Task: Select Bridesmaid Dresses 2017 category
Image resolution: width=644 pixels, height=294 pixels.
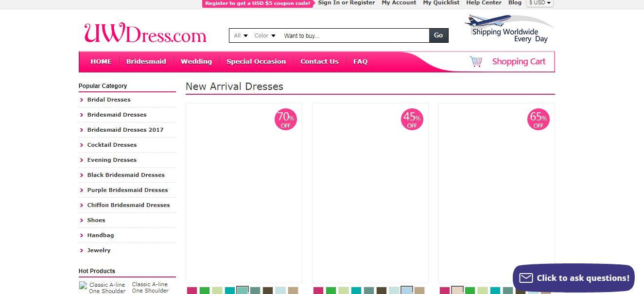Action: (125, 130)
